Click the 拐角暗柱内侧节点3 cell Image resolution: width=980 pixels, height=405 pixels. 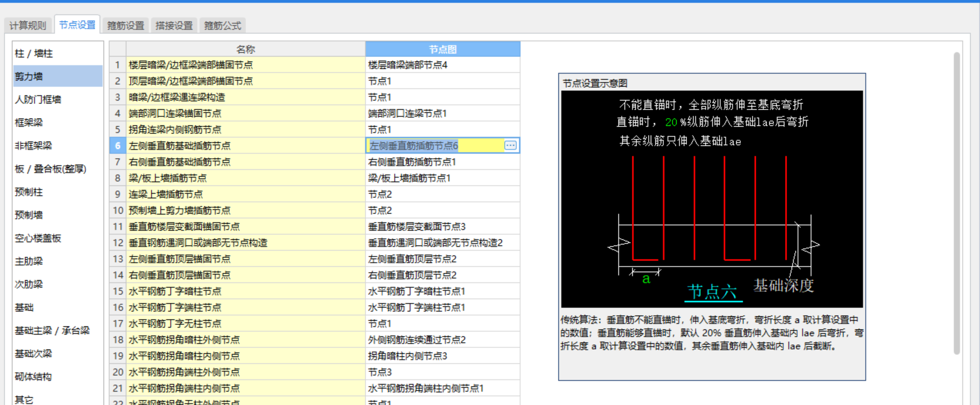click(443, 356)
